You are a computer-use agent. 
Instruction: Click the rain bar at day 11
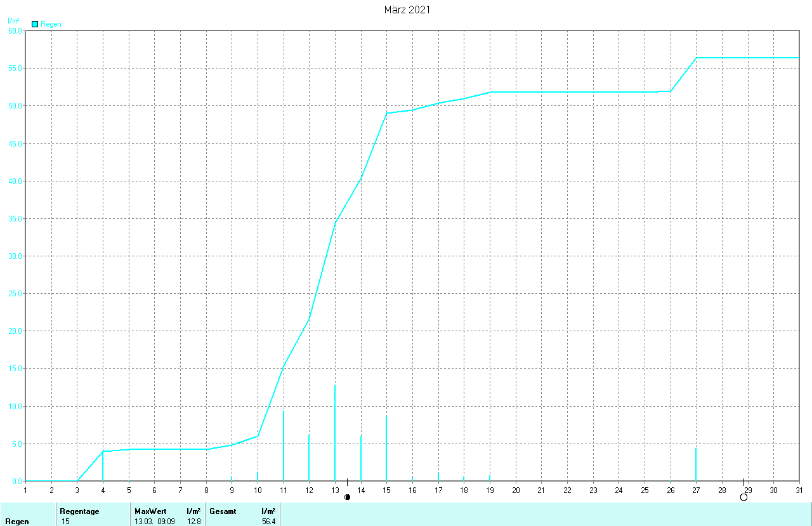click(x=283, y=445)
